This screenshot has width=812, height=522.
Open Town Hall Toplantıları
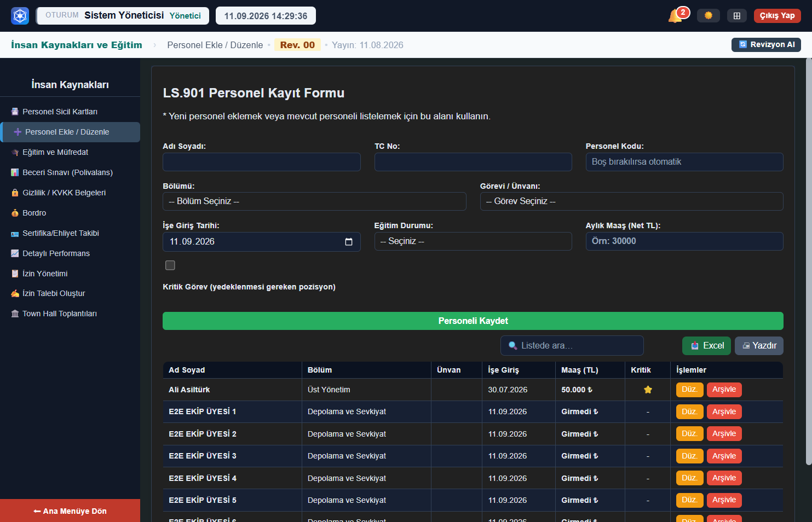tap(70, 314)
